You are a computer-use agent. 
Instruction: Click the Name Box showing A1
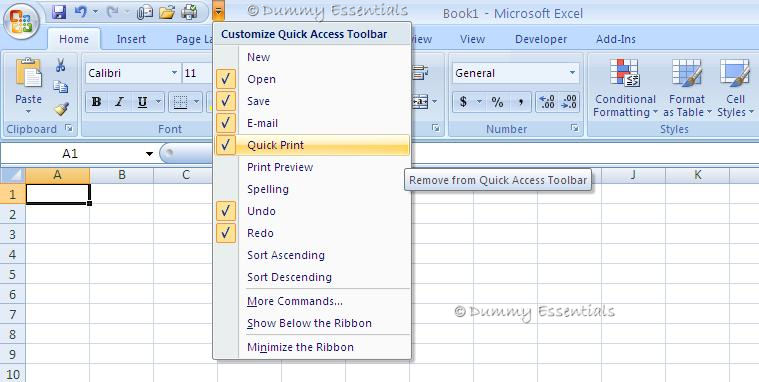pyautogui.click(x=70, y=154)
